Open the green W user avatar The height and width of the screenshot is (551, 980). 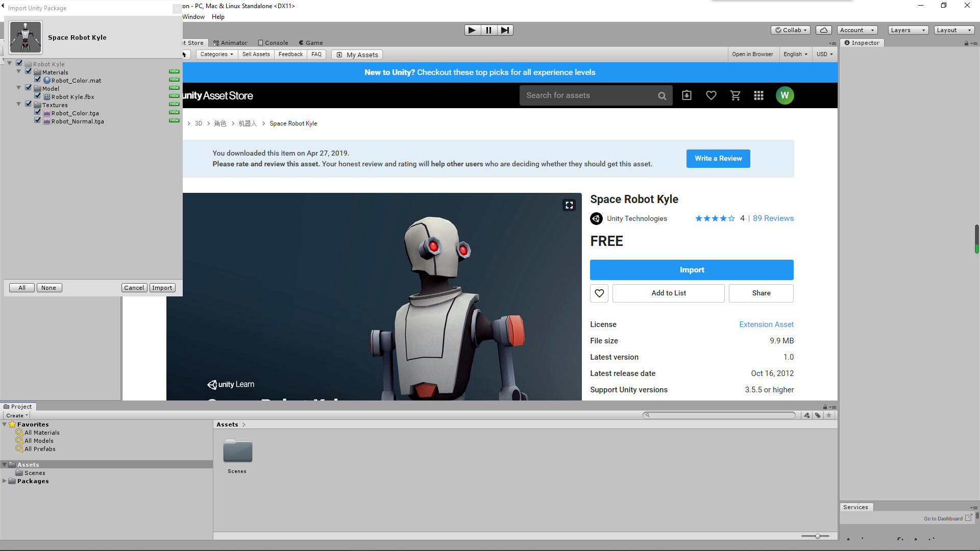click(x=785, y=95)
